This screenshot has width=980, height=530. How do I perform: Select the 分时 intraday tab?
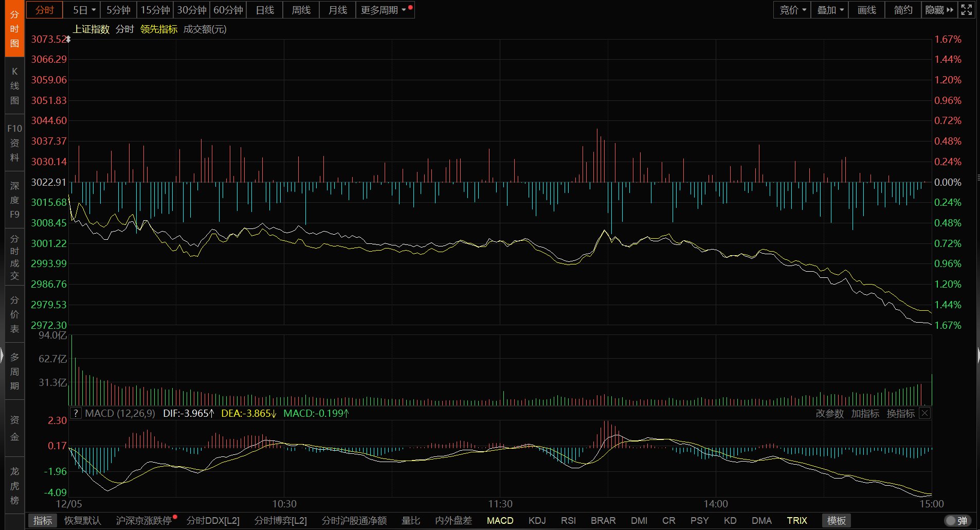(45, 10)
